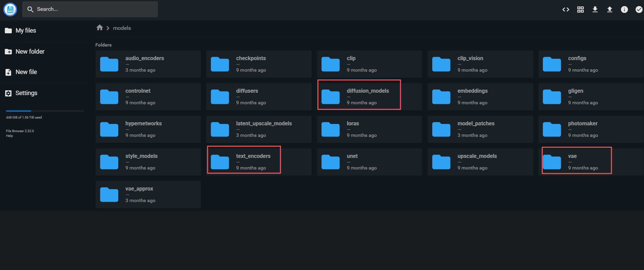Click the download arrow icon

(x=595, y=10)
